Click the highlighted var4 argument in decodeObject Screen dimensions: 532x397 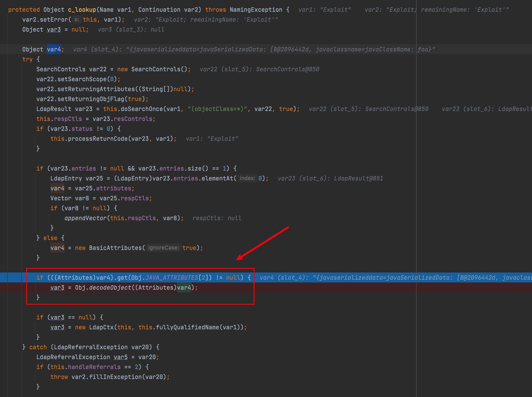click(x=184, y=288)
